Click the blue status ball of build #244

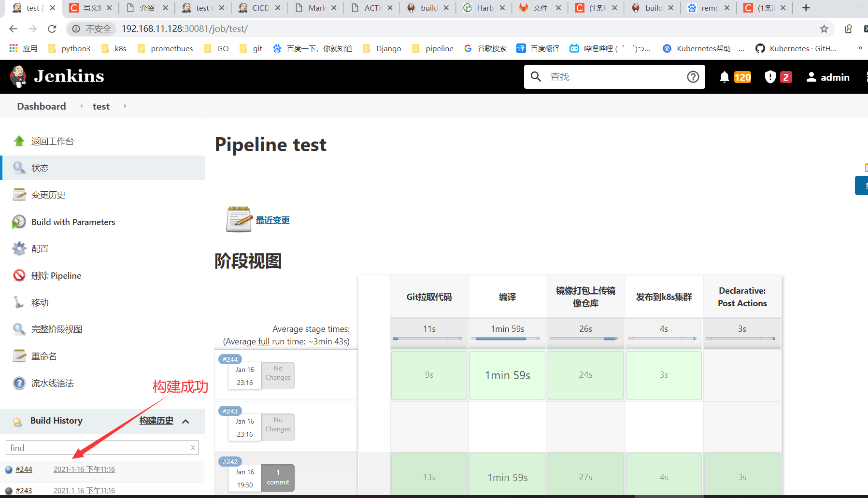[8, 470]
